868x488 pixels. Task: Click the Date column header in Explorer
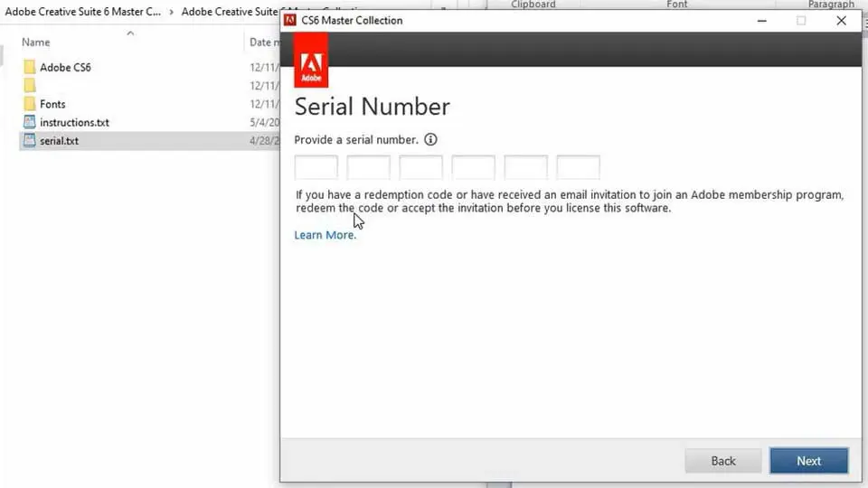(264, 42)
